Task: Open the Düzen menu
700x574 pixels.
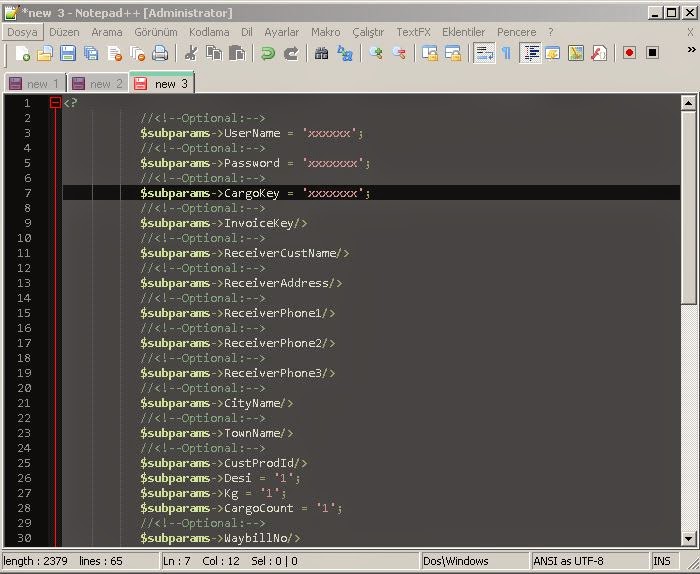Action: (x=64, y=32)
